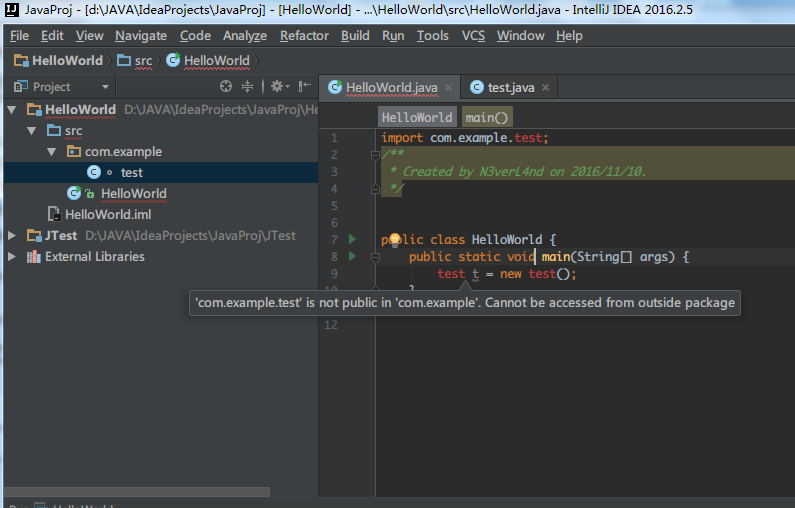Click the class icon in navigation bar HelloWorld
The image size is (795, 508).
point(173,60)
